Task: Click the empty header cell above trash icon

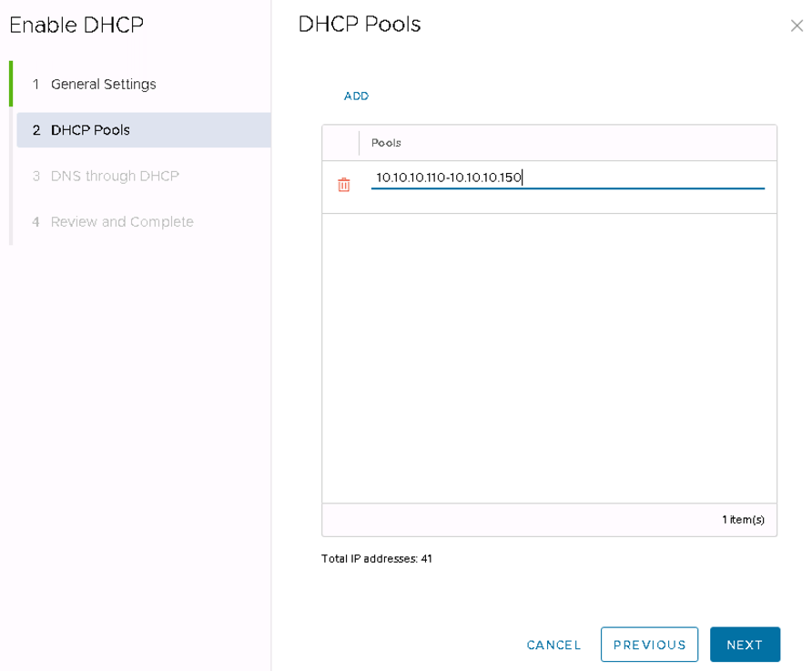Action: coord(340,143)
